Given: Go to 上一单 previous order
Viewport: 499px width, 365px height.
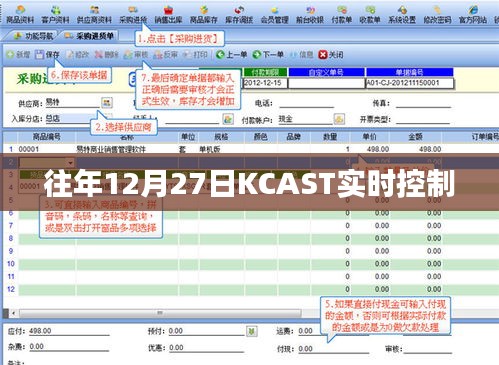Looking at the screenshot, I should (x=231, y=54).
